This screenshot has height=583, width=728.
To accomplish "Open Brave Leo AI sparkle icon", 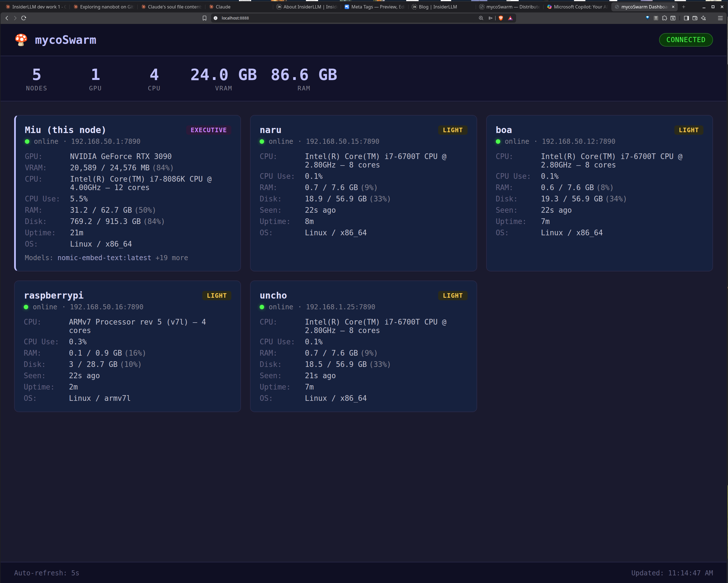I will click(704, 18).
